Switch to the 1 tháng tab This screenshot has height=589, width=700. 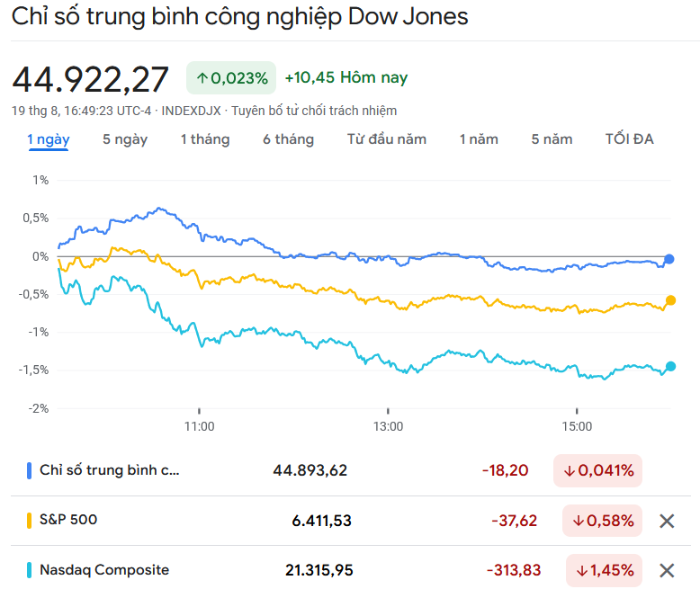[204, 139]
